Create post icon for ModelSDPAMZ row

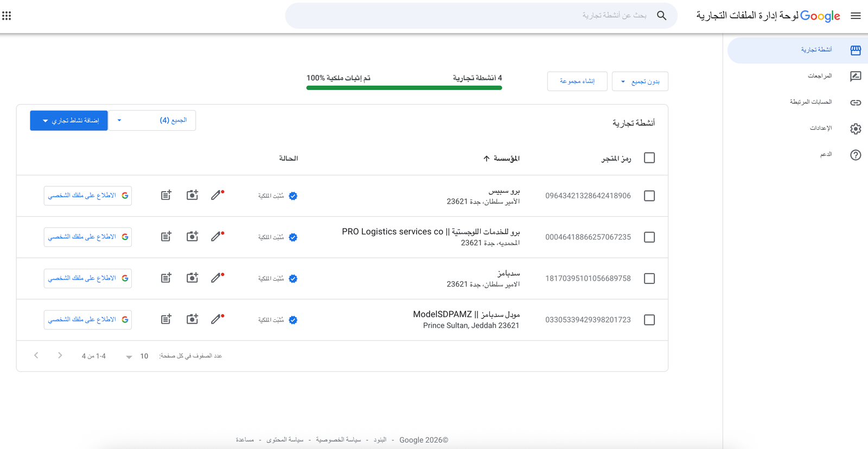click(166, 319)
